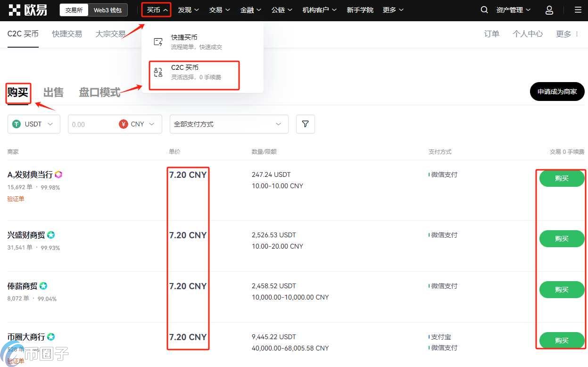
Task: Click 购买 for merchant A,发财典当行
Action: tap(561, 178)
